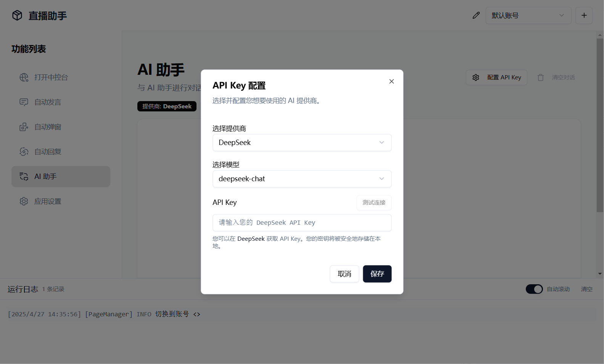Click the AI 助手 sidebar icon
604x364 pixels.
click(x=24, y=176)
